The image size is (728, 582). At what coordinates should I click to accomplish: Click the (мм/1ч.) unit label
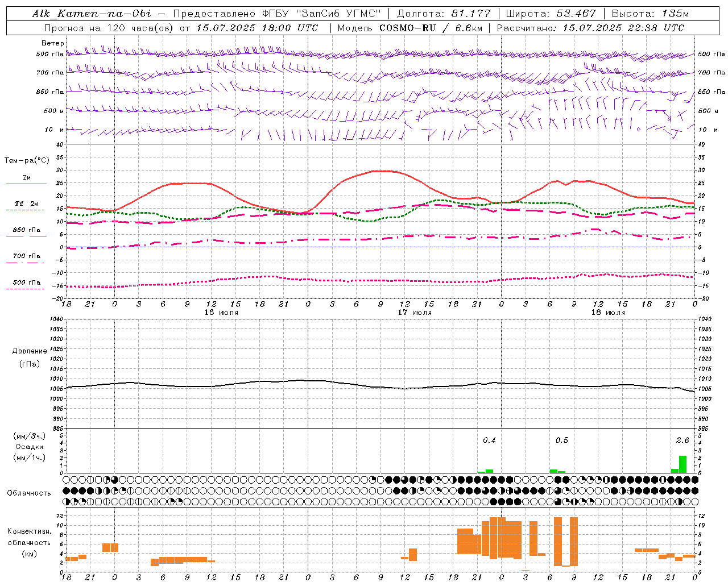29,458
